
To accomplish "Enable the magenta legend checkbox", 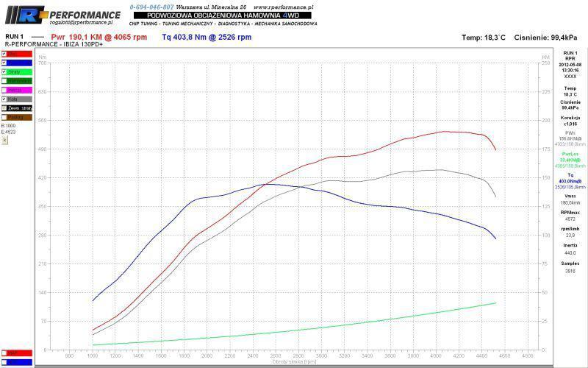I will pyautogui.click(x=4, y=90).
